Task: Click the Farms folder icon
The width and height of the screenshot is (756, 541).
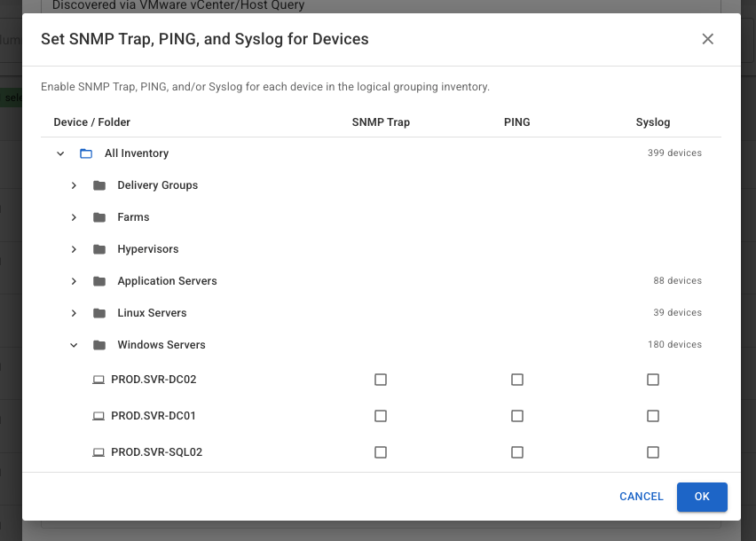Action: (x=99, y=217)
